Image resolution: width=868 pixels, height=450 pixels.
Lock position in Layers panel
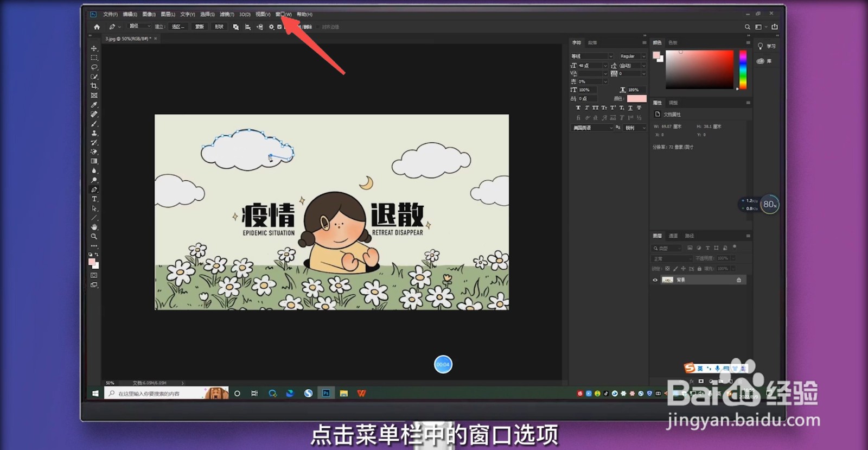683,269
